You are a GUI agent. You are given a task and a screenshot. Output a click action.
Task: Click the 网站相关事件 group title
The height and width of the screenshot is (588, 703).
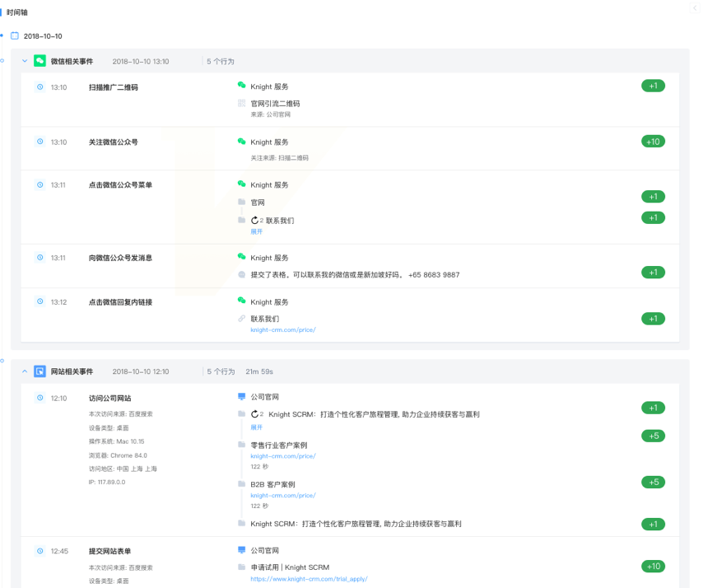[72, 371]
